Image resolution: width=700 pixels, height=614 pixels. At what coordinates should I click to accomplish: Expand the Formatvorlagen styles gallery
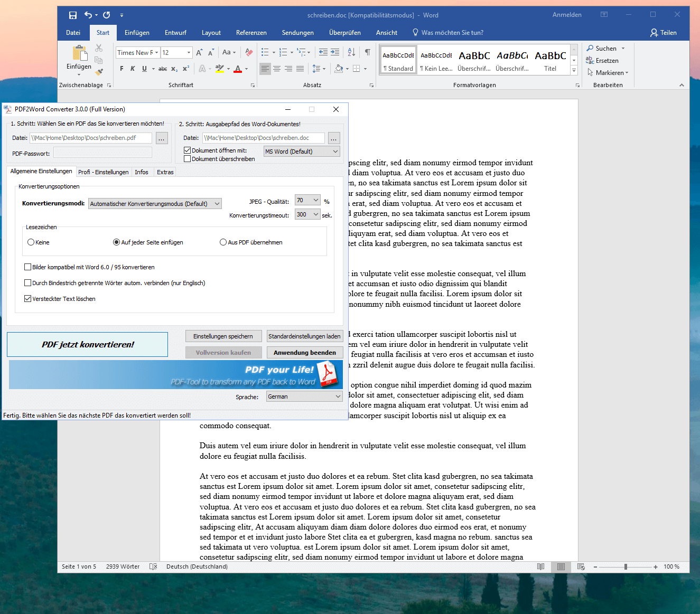click(x=574, y=71)
